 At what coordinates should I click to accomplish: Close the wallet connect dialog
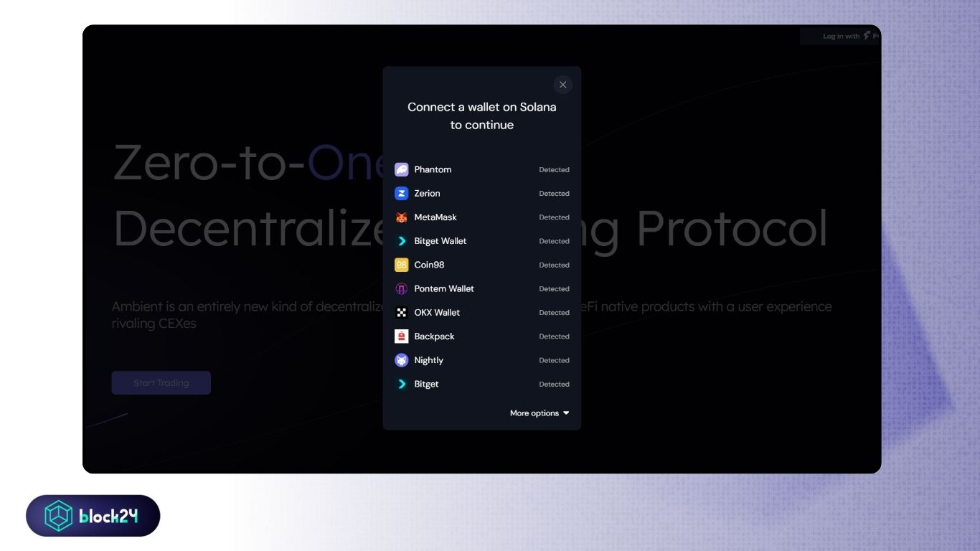tap(562, 85)
